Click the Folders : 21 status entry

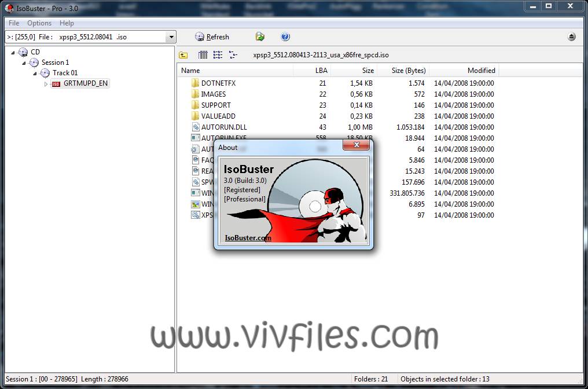click(x=371, y=379)
